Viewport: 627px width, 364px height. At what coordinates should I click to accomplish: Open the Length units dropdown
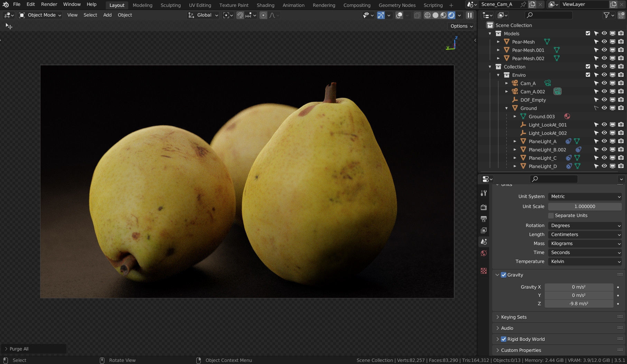[585, 235]
